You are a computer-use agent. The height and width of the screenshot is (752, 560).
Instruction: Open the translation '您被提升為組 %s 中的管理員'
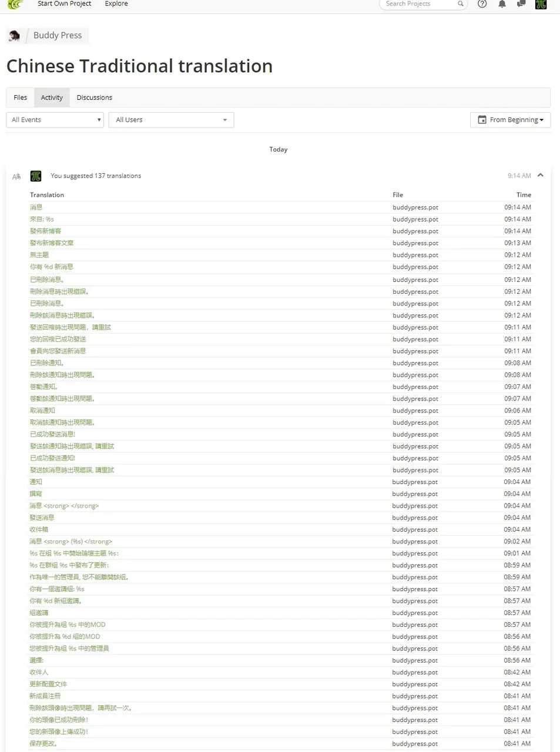tap(69, 649)
